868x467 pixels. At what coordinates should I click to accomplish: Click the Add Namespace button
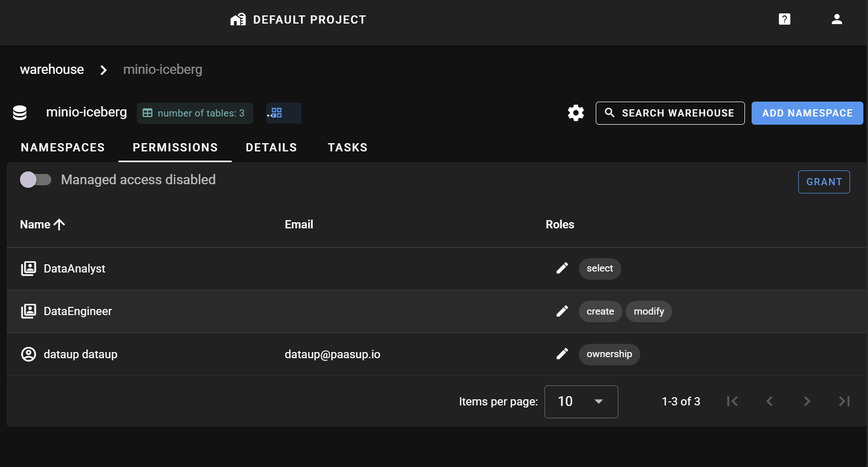point(806,113)
